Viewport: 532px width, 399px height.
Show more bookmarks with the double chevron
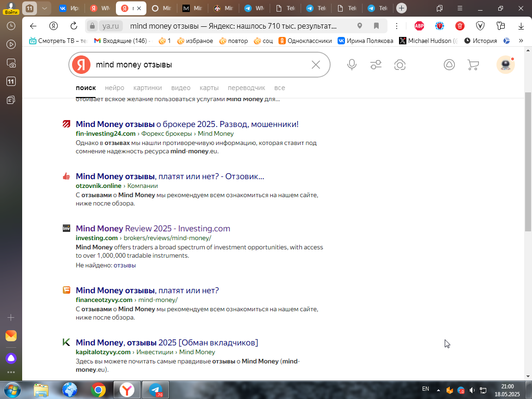click(521, 41)
